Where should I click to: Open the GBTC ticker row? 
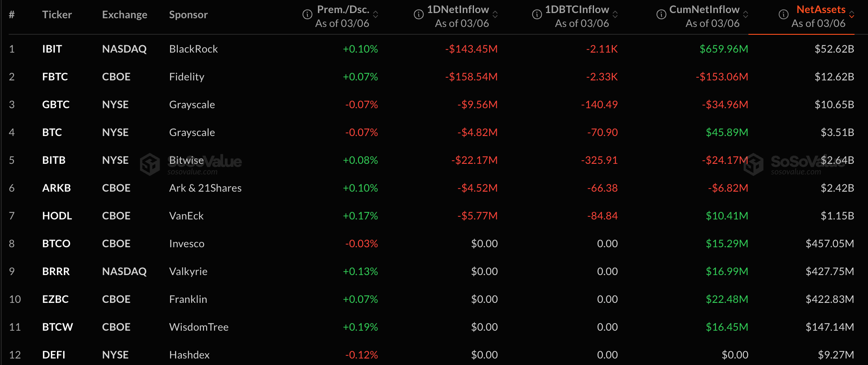click(x=56, y=105)
